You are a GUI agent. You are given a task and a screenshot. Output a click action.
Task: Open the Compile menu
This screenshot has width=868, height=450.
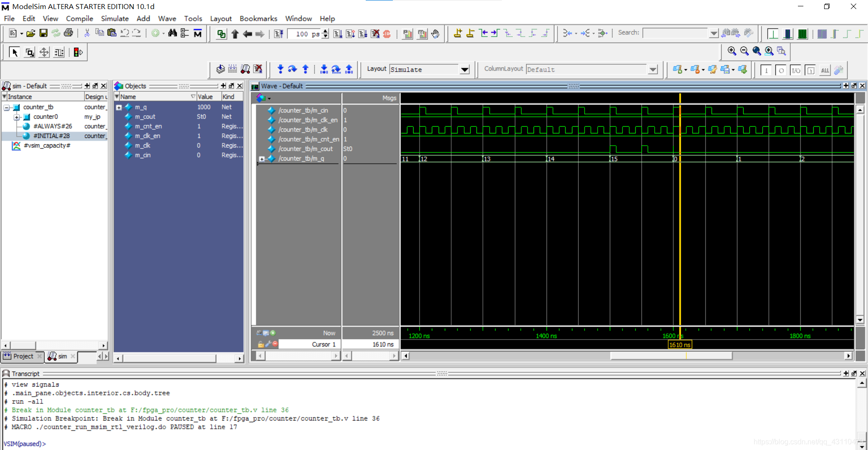pyautogui.click(x=80, y=19)
